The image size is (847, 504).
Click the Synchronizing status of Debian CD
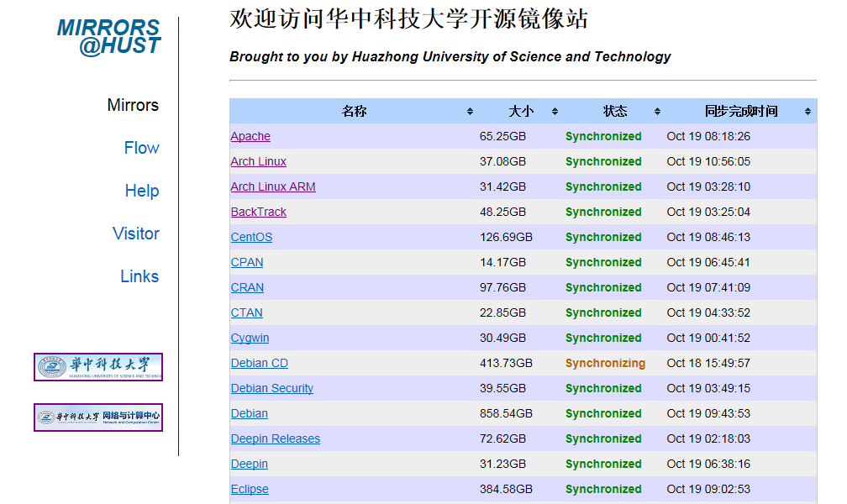point(606,363)
